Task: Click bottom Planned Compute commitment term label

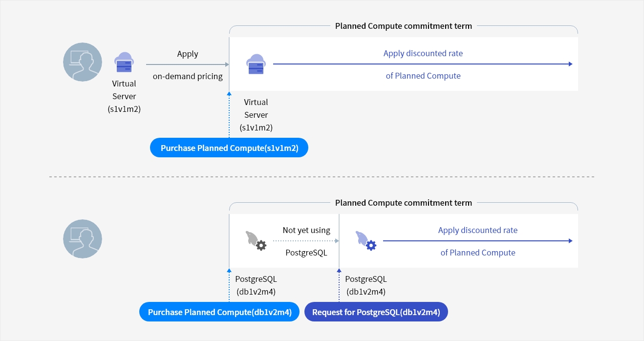Action: click(403, 203)
